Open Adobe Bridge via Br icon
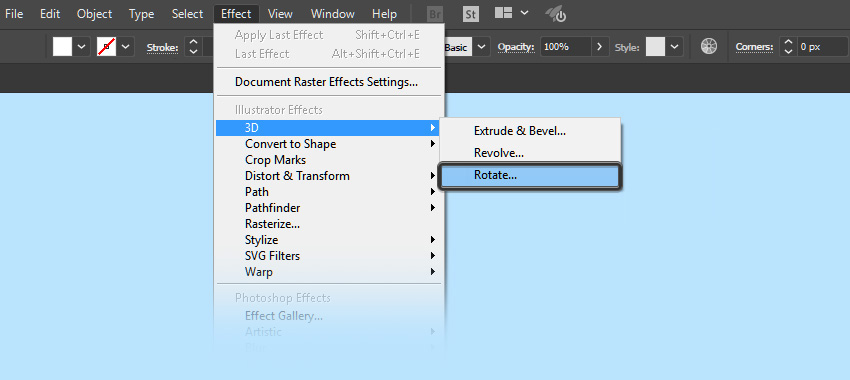Image resolution: width=850 pixels, height=380 pixels. (435, 14)
